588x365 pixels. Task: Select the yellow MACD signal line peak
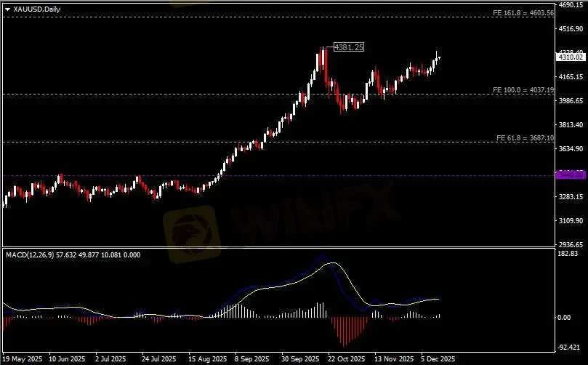[x=332, y=263]
